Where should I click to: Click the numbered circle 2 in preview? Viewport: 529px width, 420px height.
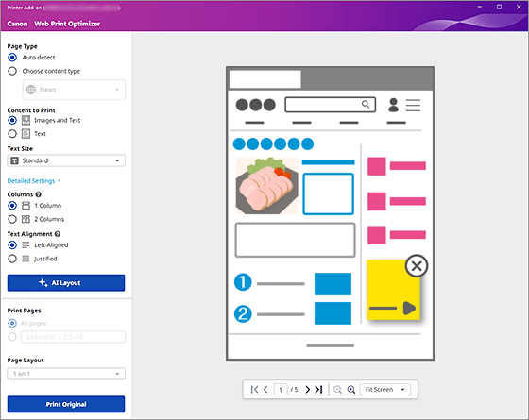(x=243, y=313)
